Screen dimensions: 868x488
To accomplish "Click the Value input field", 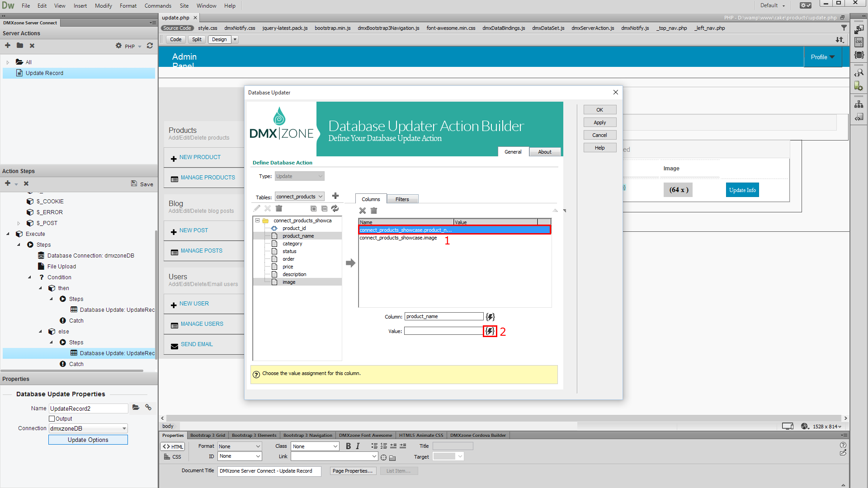I will tap(443, 331).
